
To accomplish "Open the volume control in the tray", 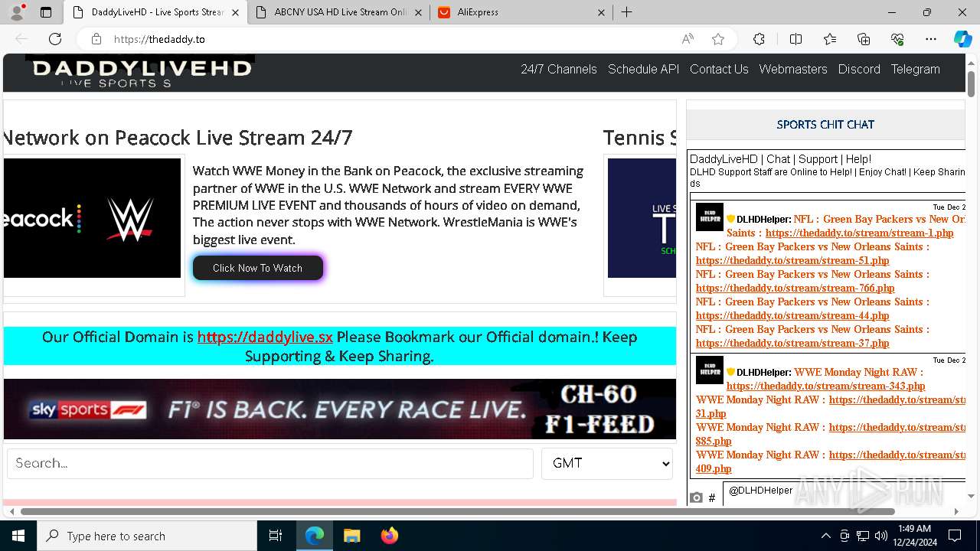I will tap(881, 536).
